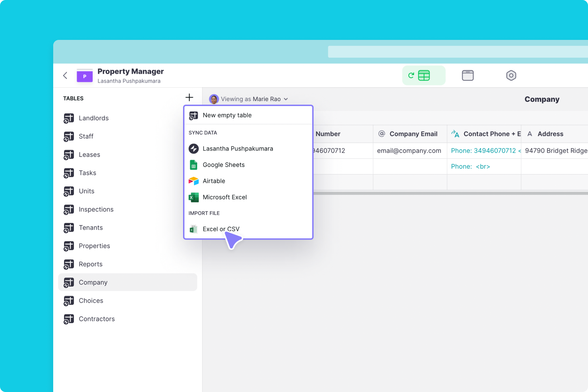Click the back arrow beside Property Manager
The height and width of the screenshot is (392, 588).
tap(65, 76)
